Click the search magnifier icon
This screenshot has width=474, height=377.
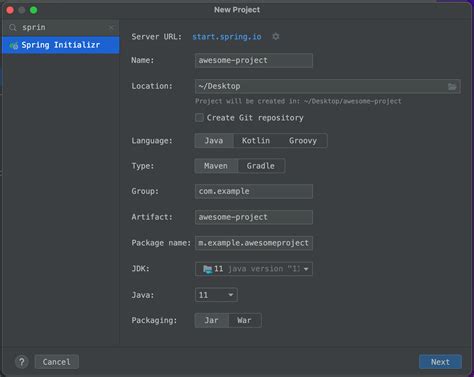coord(13,27)
